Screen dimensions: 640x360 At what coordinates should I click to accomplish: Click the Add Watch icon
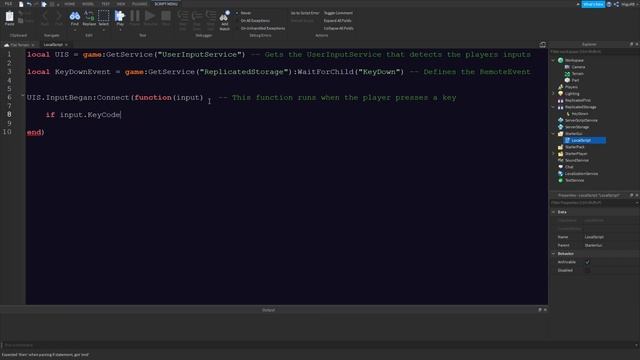point(224,16)
